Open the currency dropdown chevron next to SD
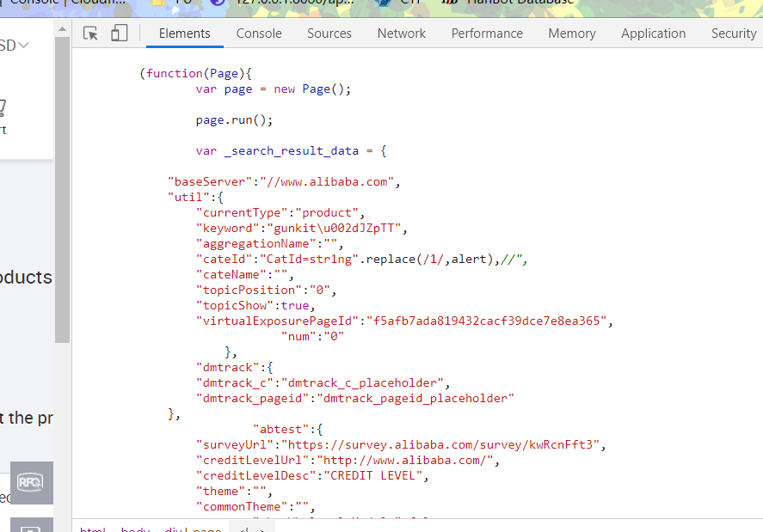763x532 pixels. pyautogui.click(x=23, y=46)
